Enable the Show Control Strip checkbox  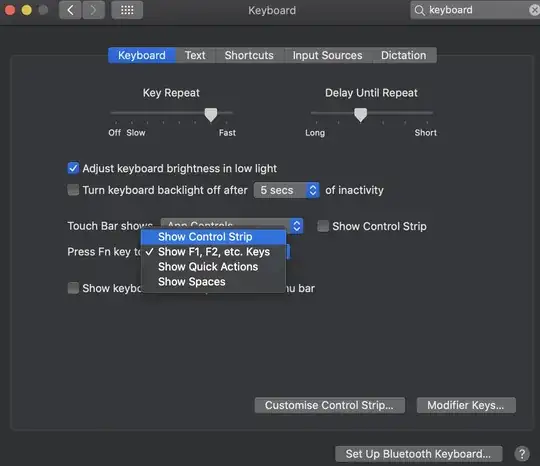pos(323,226)
